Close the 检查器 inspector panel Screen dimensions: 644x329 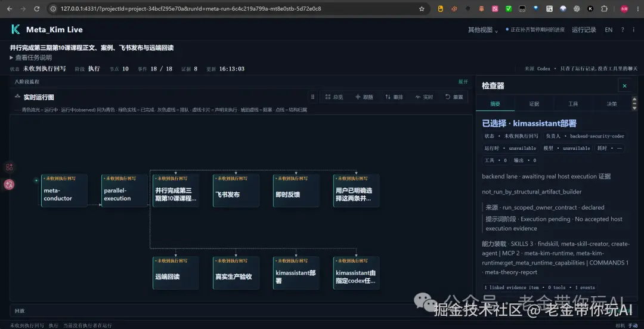pos(624,85)
